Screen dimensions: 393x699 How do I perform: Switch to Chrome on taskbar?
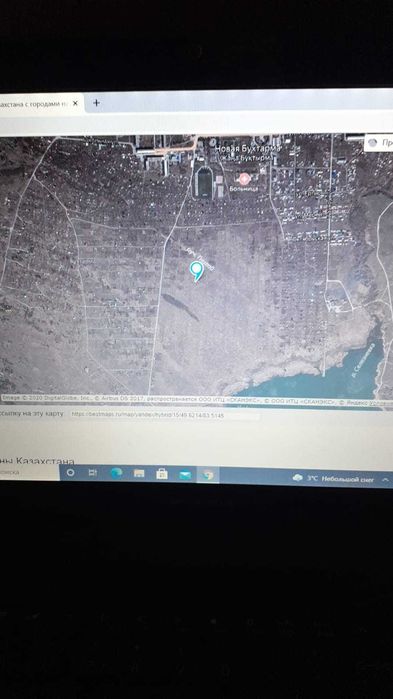(208, 475)
